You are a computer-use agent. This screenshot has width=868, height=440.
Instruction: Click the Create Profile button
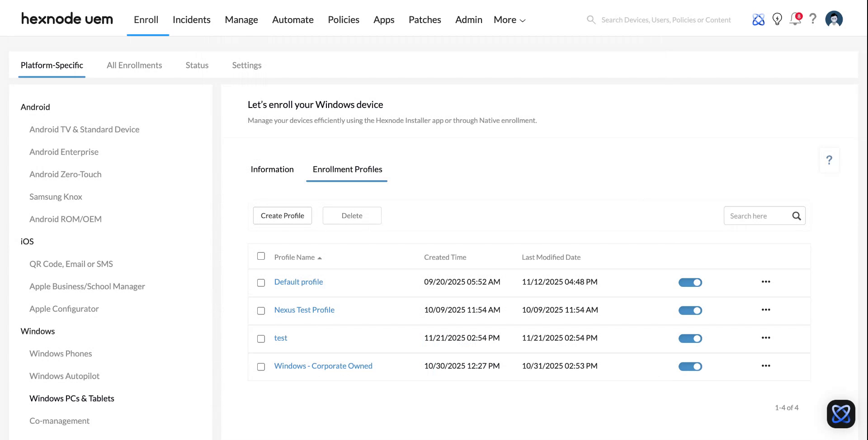pos(282,215)
